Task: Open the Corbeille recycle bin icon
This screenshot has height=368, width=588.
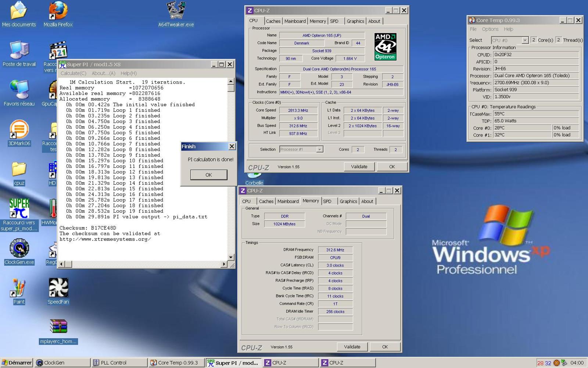Action: click(x=254, y=179)
